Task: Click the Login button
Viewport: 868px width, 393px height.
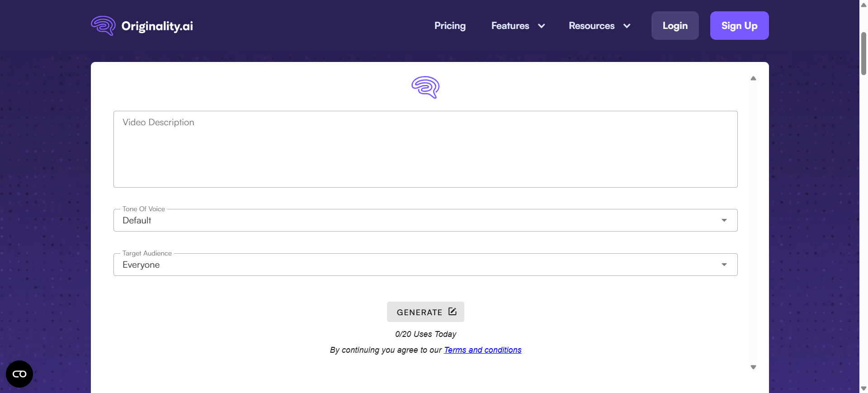Action: (x=675, y=26)
